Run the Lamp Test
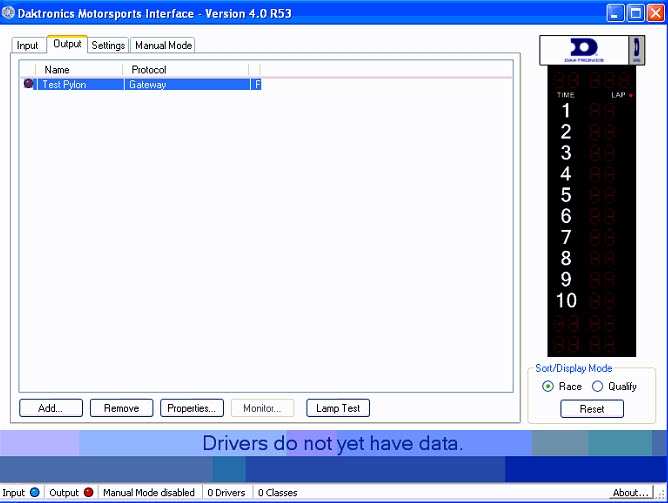This screenshot has height=503, width=668. [338, 408]
